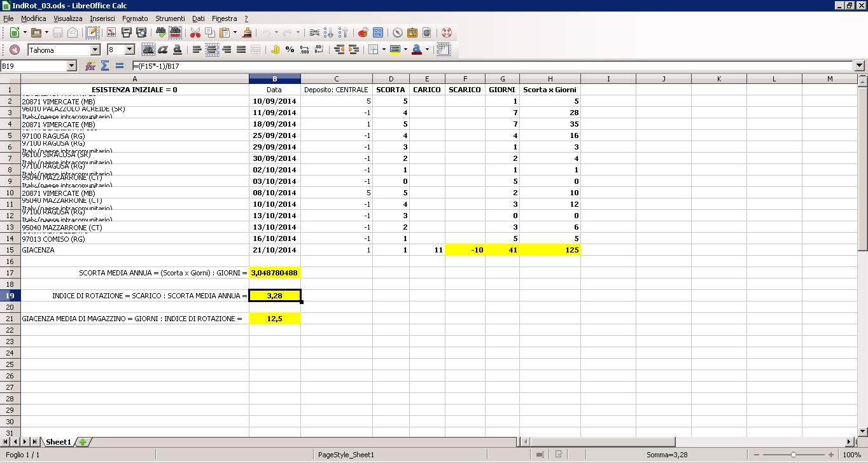Sort descending

(344, 32)
